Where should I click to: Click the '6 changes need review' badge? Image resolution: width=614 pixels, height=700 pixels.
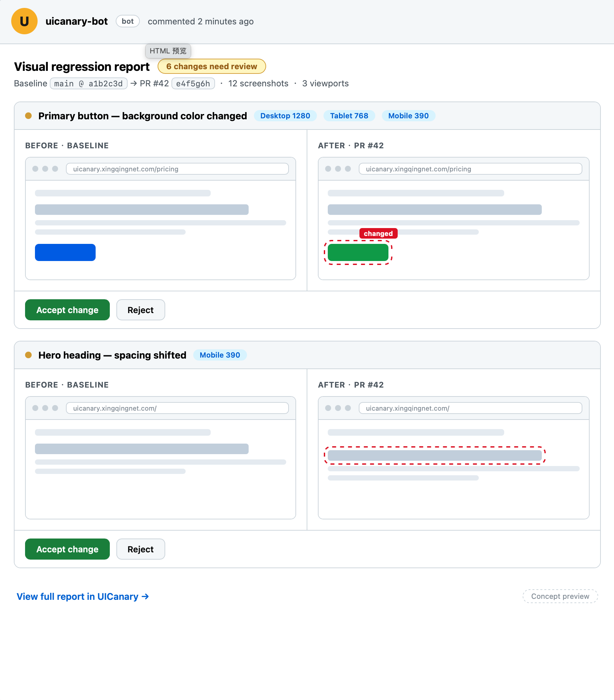[212, 67]
